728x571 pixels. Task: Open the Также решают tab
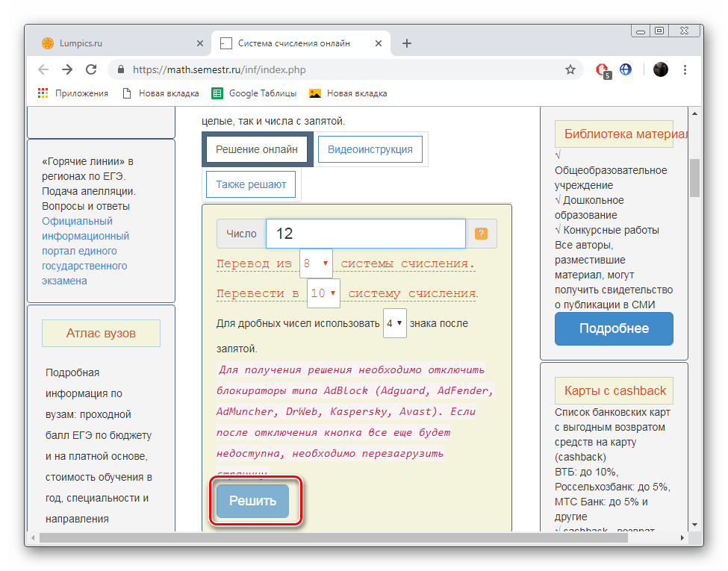coord(251,184)
